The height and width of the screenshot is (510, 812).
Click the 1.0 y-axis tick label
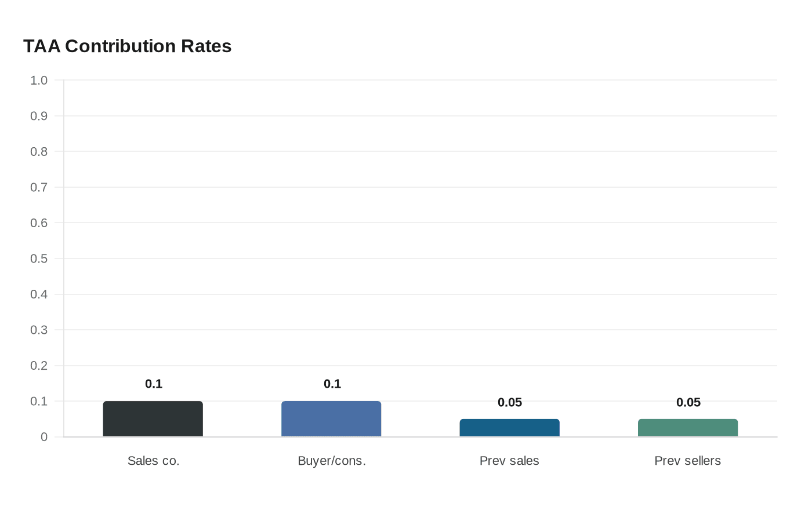[39, 81]
